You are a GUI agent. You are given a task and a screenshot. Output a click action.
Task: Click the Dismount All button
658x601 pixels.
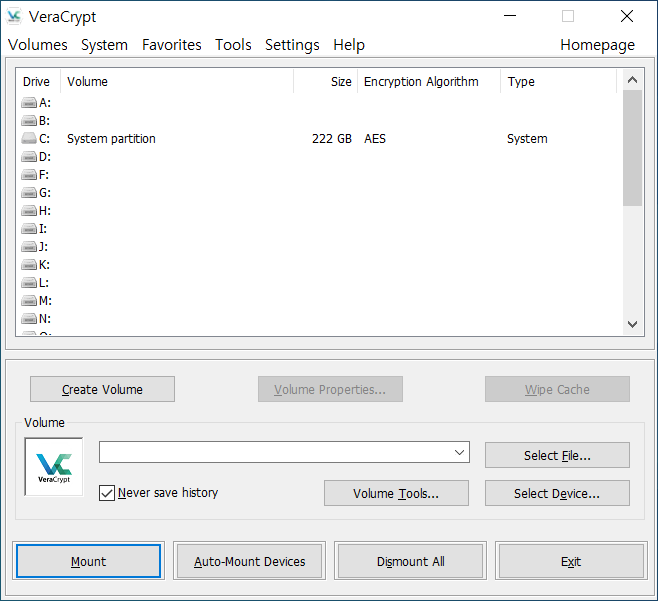pos(410,561)
